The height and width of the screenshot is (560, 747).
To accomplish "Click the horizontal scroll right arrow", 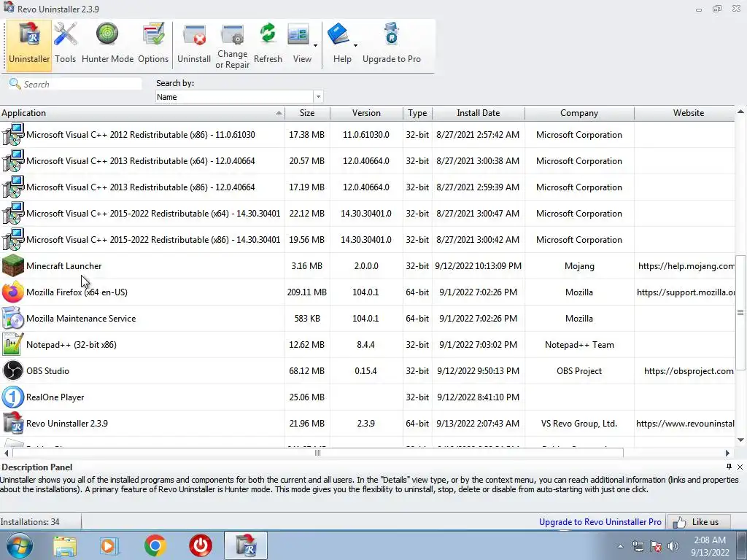I will click(727, 453).
